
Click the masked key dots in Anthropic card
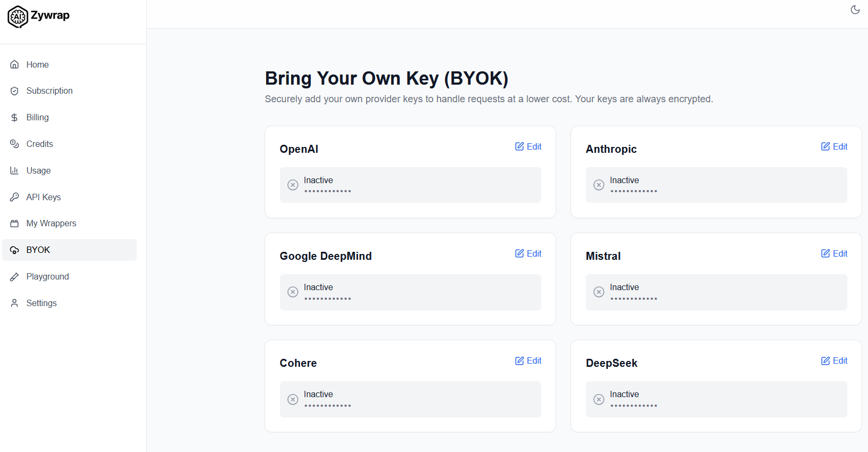[634, 191]
